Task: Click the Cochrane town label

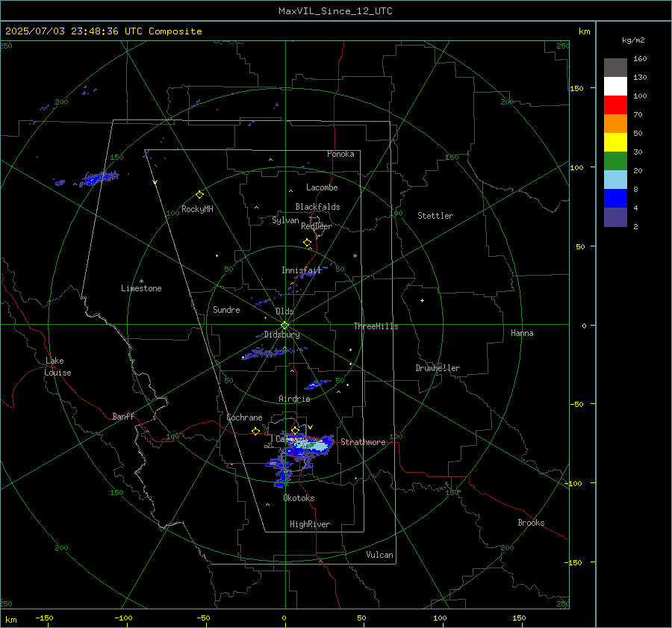Action: coord(244,417)
